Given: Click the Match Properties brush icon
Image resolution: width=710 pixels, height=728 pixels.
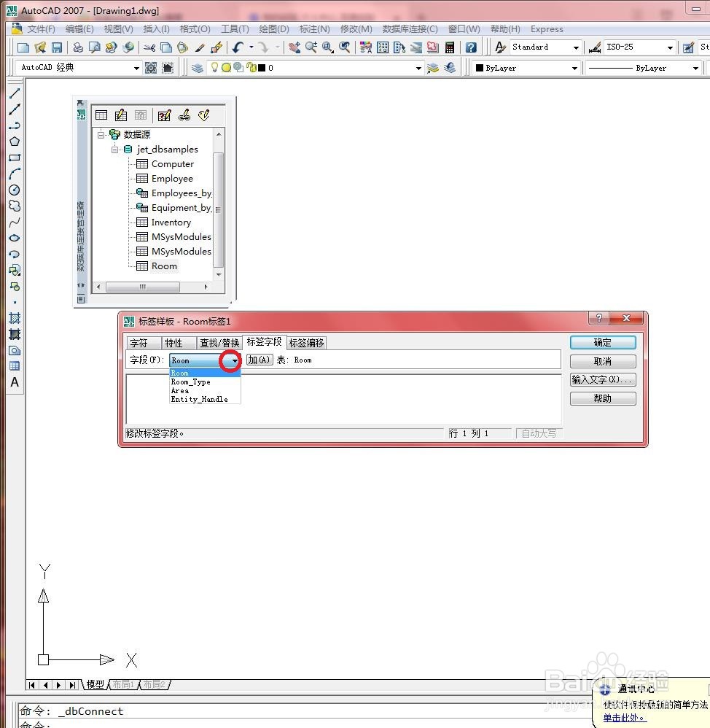Looking at the screenshot, I should point(200,47).
